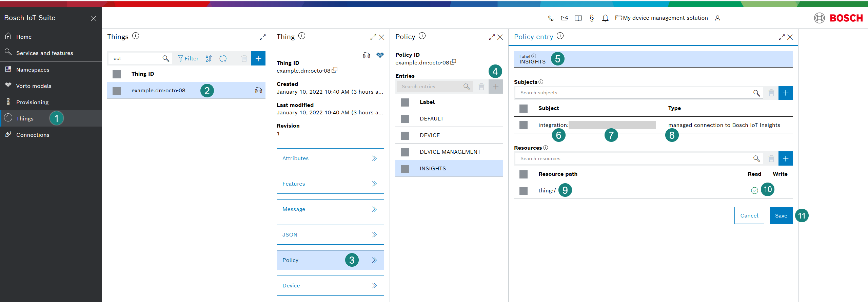Go to Home in sidebar
868x302 pixels.
click(51, 37)
